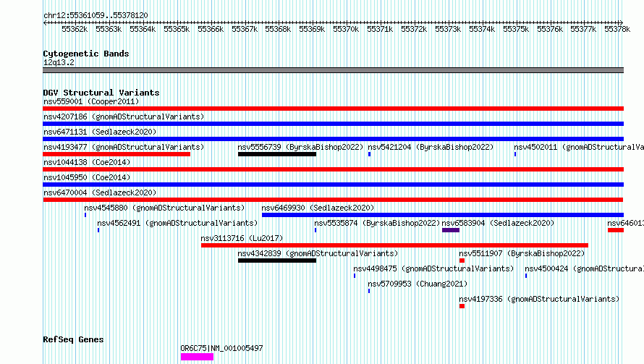Open variant nsv4562491 label

point(177,223)
